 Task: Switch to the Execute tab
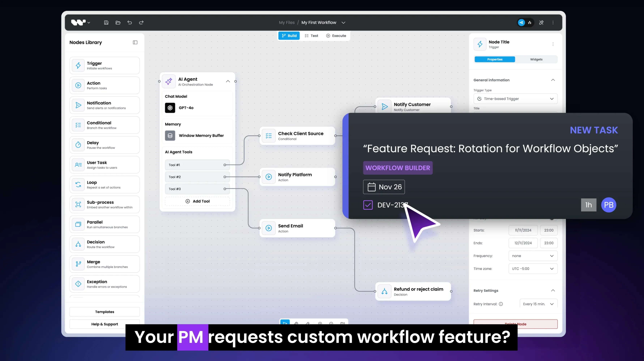coord(336,36)
